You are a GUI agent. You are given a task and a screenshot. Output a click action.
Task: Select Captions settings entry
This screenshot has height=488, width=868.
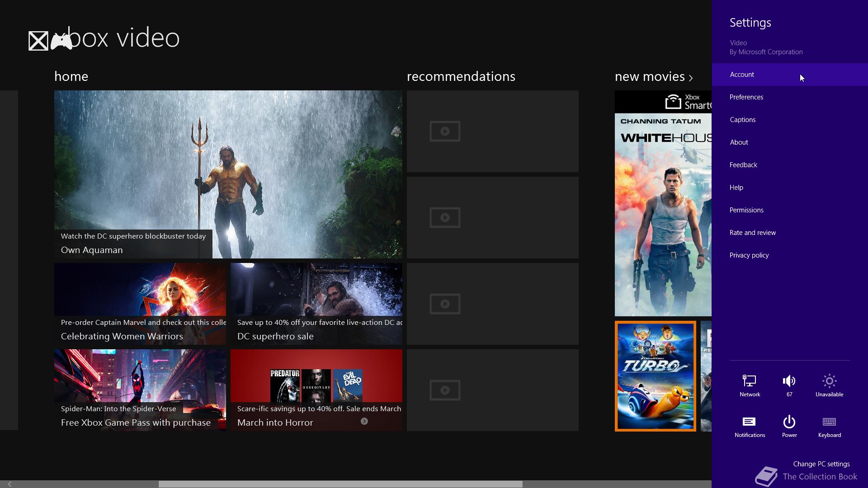pyautogui.click(x=790, y=120)
